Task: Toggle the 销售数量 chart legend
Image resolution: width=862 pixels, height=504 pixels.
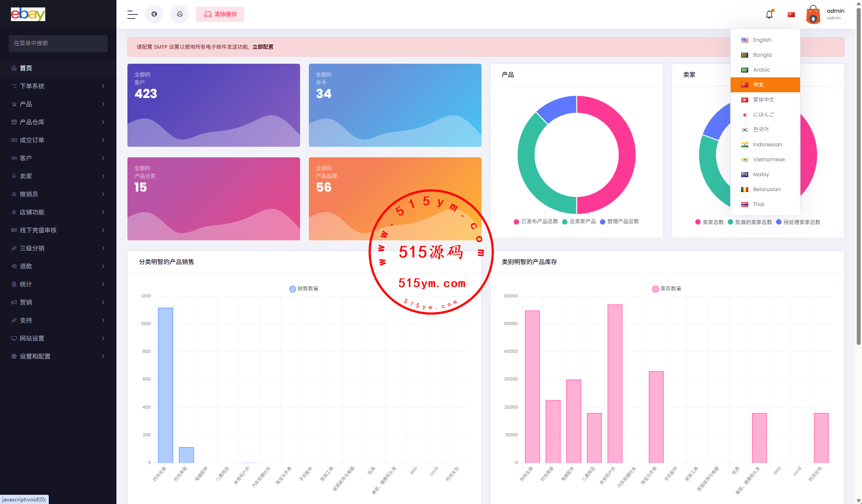Action: point(304,289)
